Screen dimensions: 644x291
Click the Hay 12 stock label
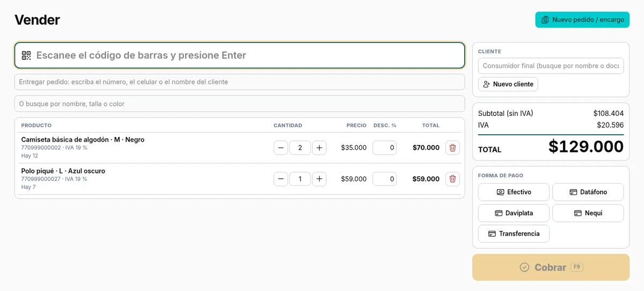[x=30, y=156]
